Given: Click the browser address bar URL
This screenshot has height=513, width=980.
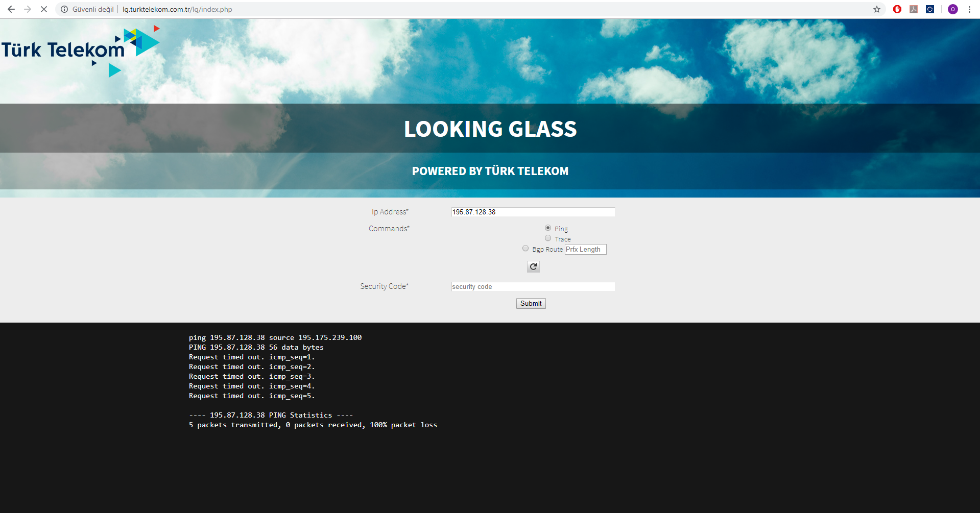Looking at the screenshot, I should [x=177, y=9].
